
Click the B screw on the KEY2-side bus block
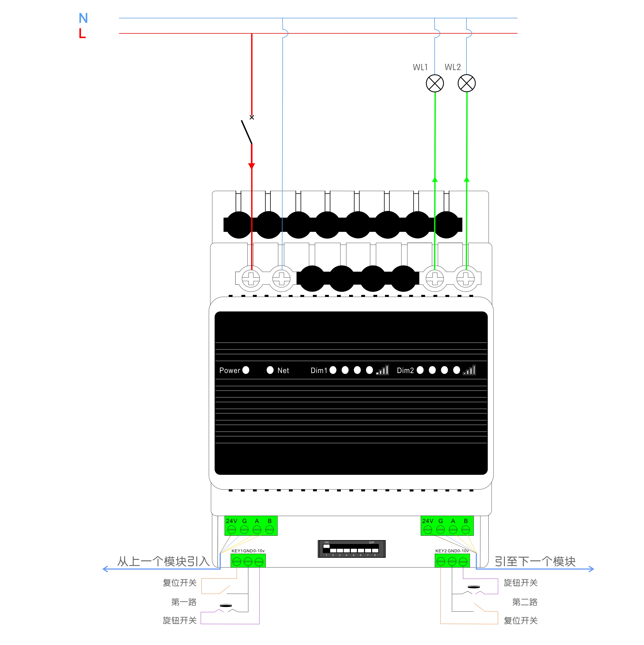tap(465, 529)
